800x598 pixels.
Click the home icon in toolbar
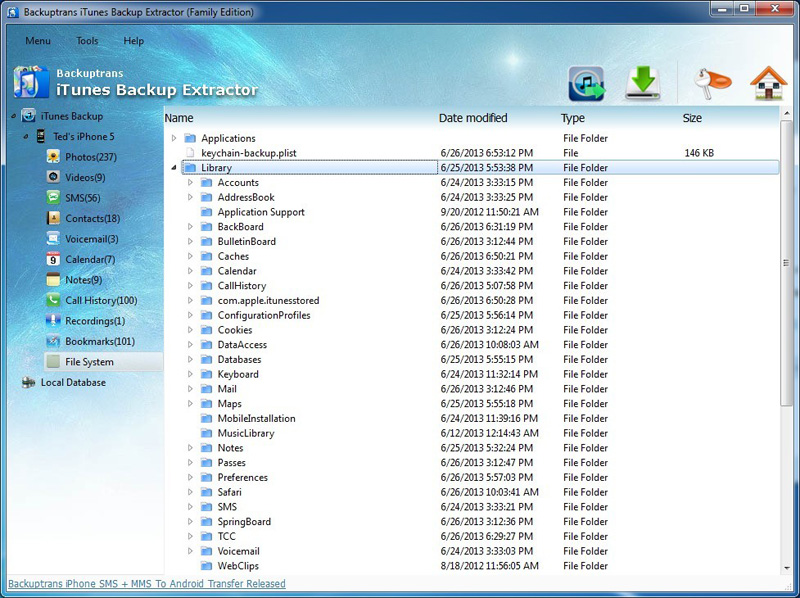768,84
